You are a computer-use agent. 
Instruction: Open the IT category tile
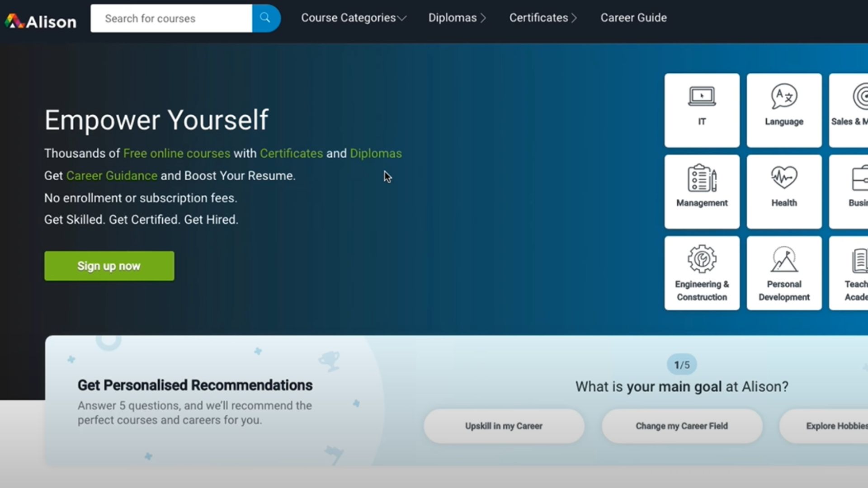pos(702,110)
